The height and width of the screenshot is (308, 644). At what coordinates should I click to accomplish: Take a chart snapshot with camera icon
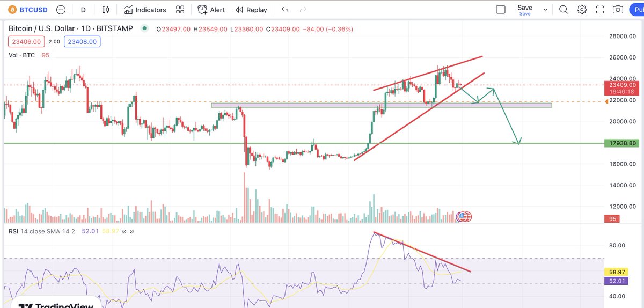618,10
